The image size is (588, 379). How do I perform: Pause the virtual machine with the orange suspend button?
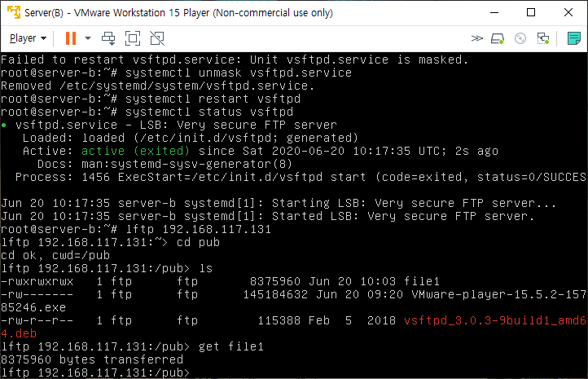[x=70, y=38]
